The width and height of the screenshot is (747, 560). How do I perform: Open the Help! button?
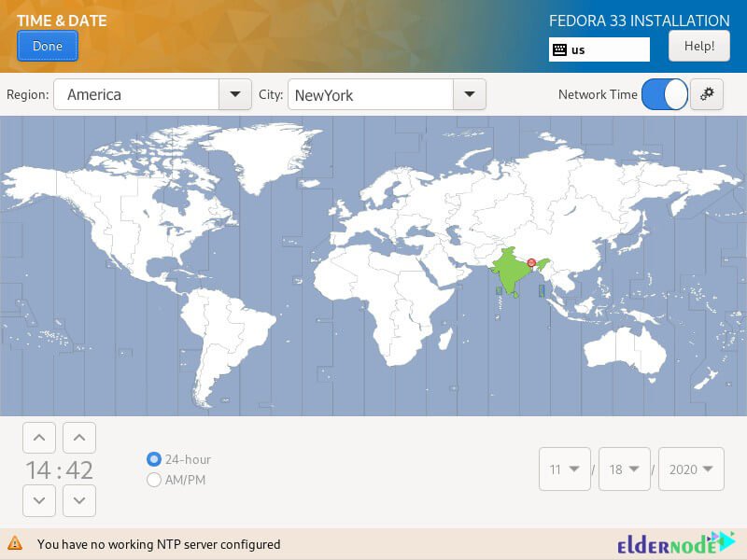(x=698, y=46)
